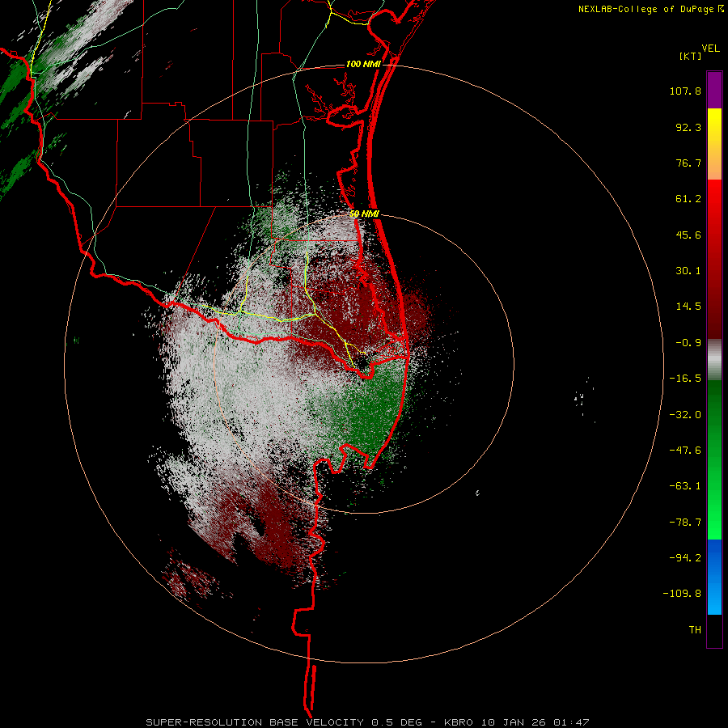Screen dimensions: 728x728
Task: Click the -16.5 legend value
Action: (685, 379)
